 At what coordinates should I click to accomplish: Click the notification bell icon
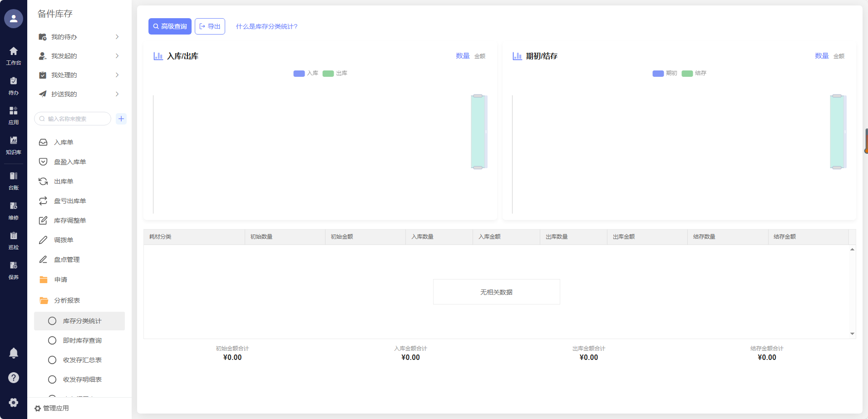pos(14,353)
